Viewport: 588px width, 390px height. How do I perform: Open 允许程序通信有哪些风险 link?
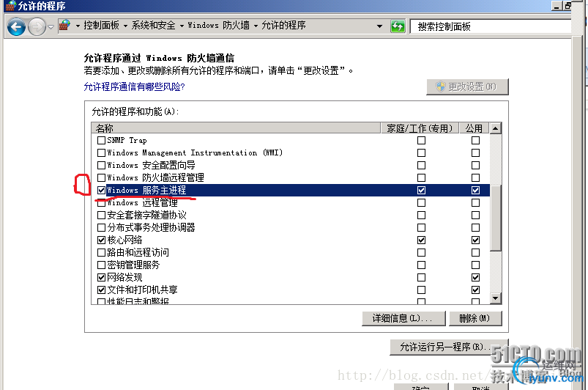(134, 87)
